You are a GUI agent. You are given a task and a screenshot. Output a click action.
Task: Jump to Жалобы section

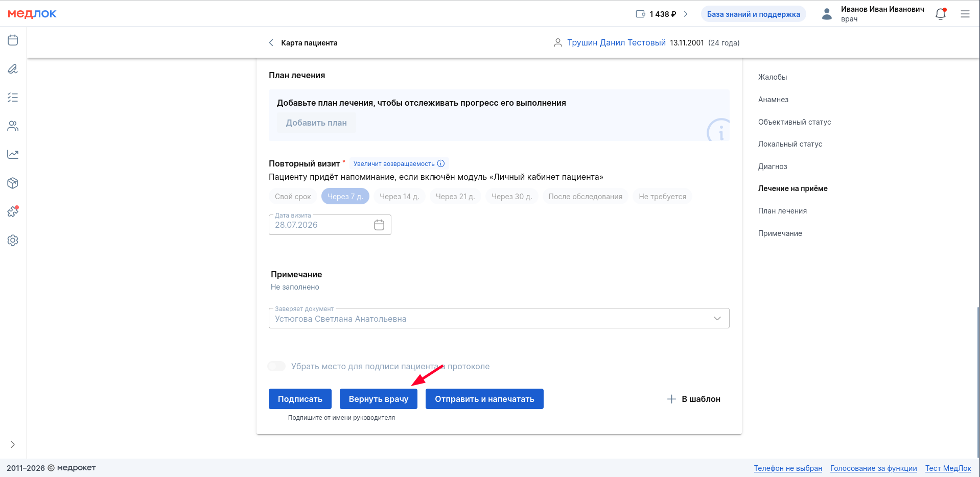[772, 77]
